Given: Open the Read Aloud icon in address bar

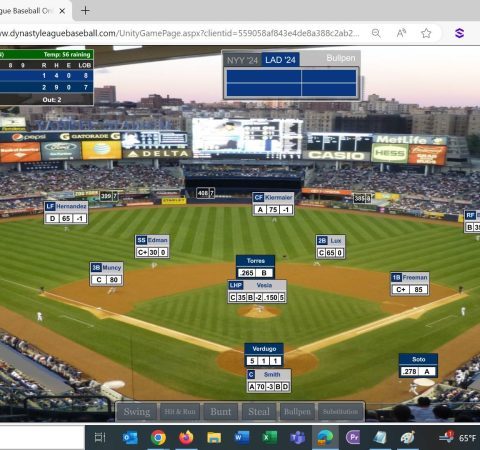Looking at the screenshot, I should (401, 33).
